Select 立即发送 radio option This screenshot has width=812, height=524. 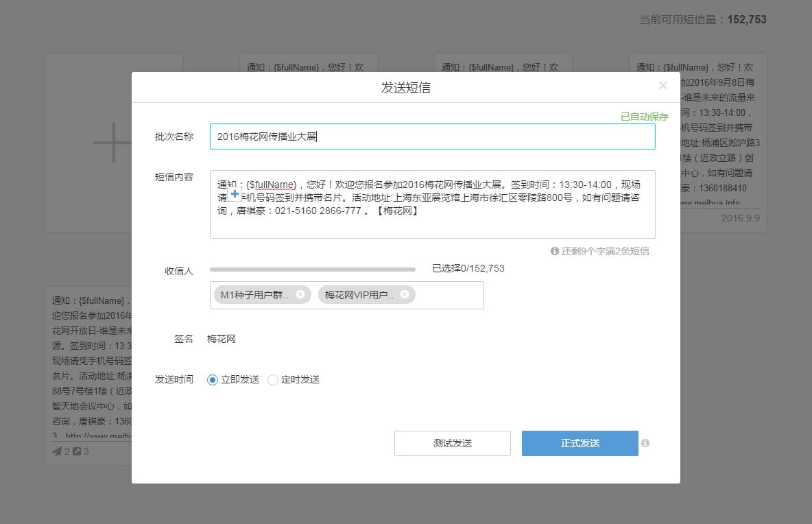coord(213,379)
